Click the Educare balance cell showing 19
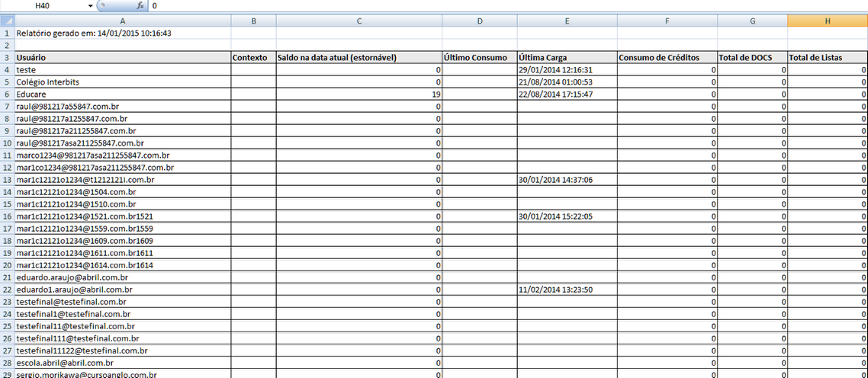 [359, 94]
